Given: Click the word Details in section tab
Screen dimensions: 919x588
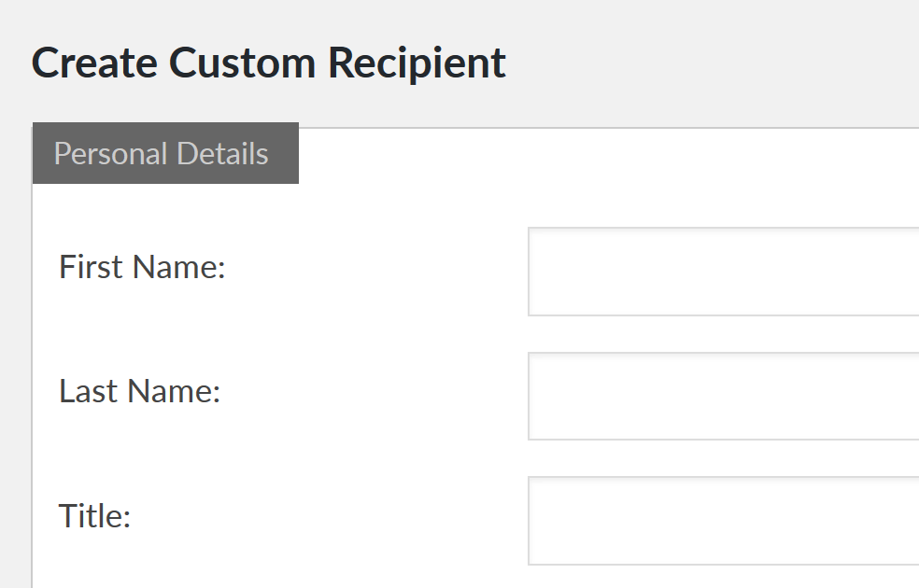Looking at the screenshot, I should tap(222, 153).
